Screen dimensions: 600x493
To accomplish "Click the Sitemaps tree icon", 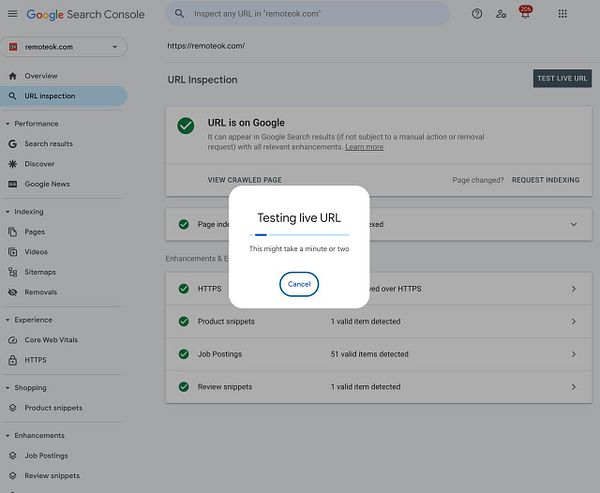I will pyautogui.click(x=13, y=272).
